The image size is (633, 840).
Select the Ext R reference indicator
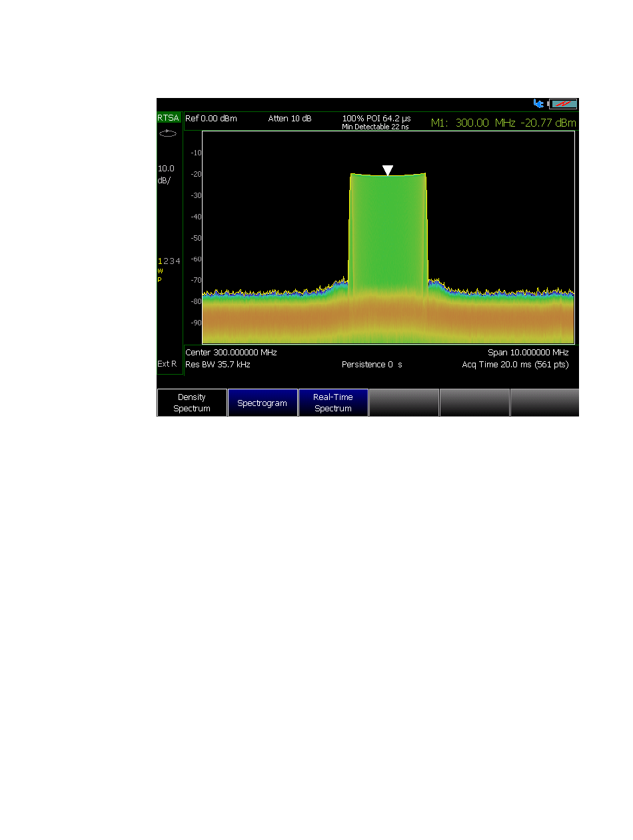coord(167,364)
